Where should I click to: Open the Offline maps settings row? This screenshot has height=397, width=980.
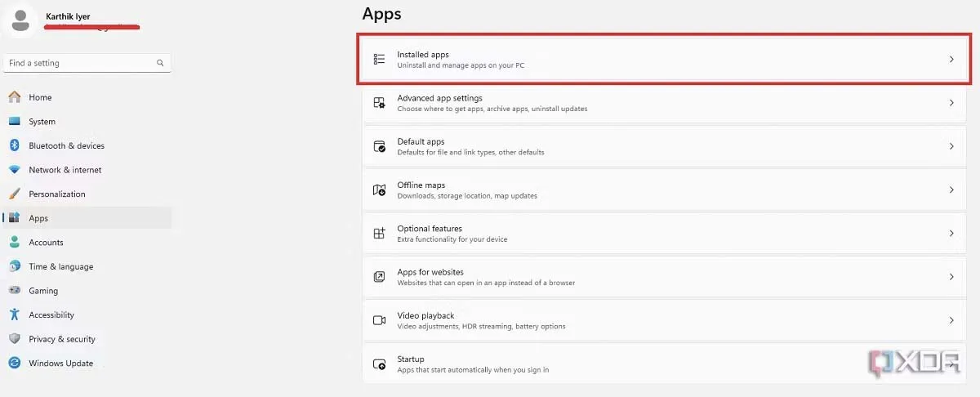coord(653,190)
